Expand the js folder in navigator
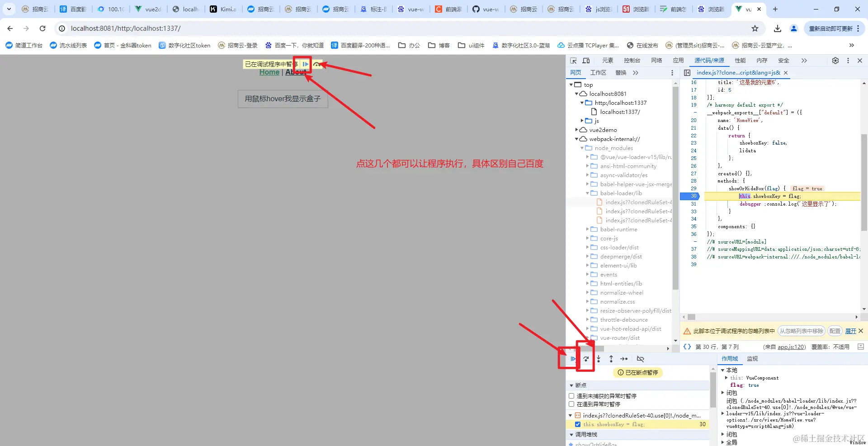 tap(582, 121)
